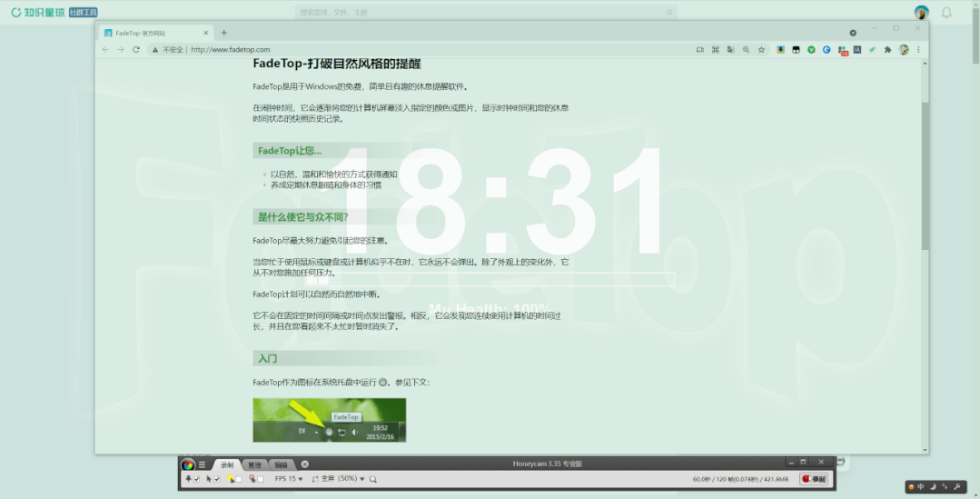Viewport: 980px width, 499px height.
Task: Open the extension with red 14 badge
Action: [x=843, y=50]
